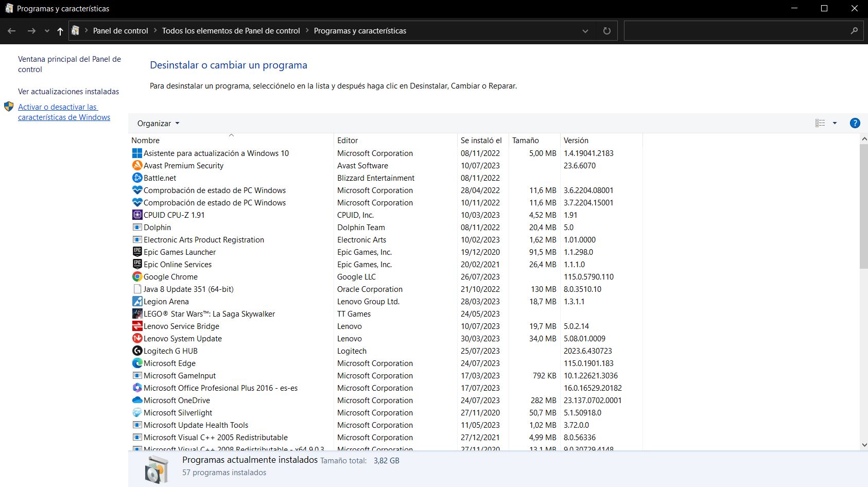Click the Dolphin program icon

click(x=137, y=227)
